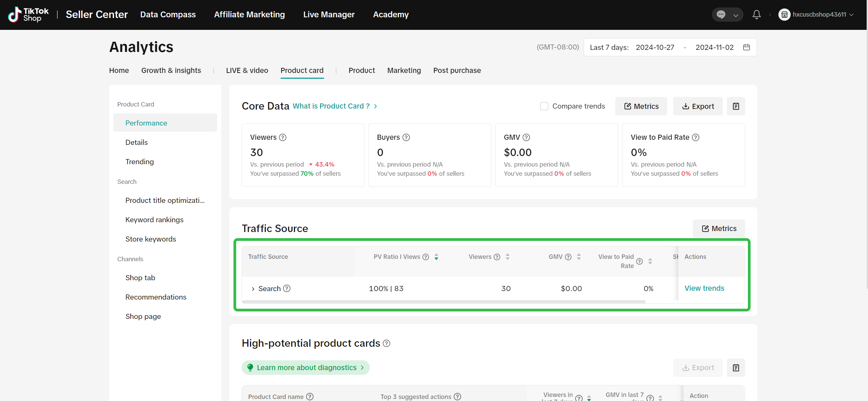
Task: Click the View trends link
Action: [x=704, y=288]
